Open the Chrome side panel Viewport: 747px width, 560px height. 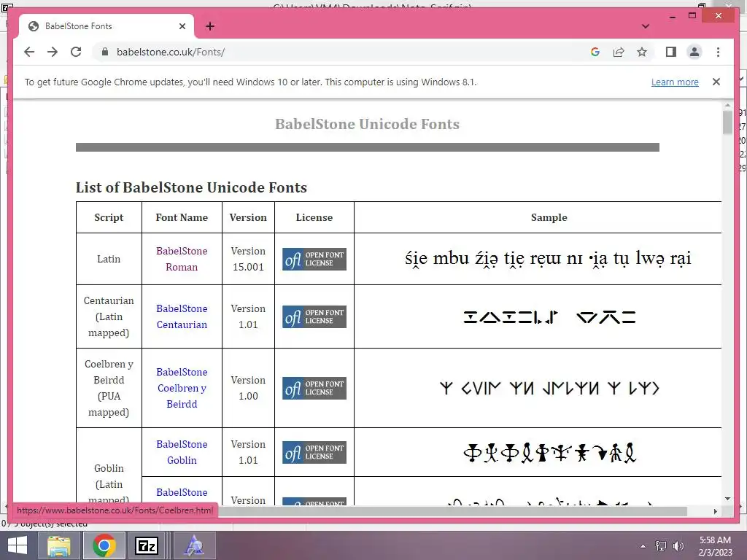point(671,52)
